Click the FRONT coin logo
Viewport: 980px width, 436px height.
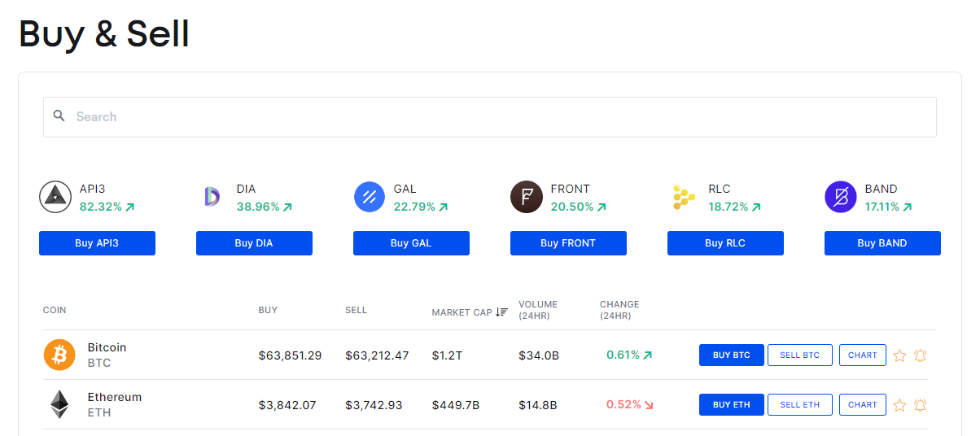click(x=527, y=197)
